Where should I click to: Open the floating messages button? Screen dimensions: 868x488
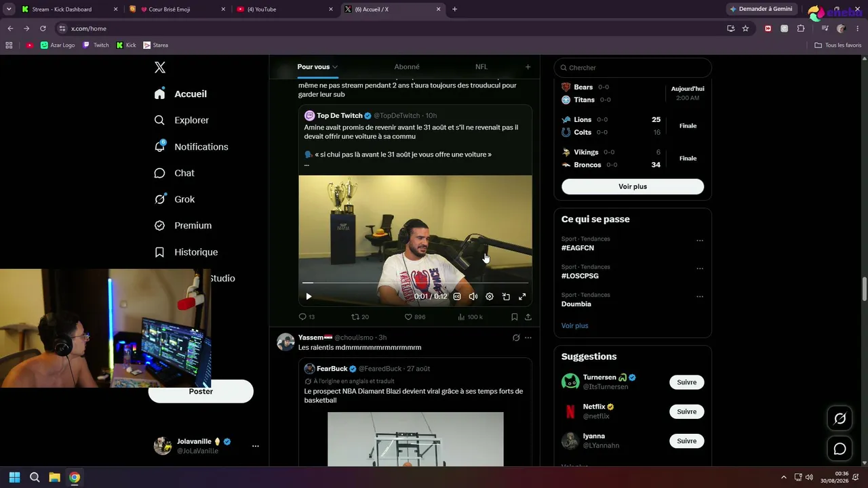click(840, 449)
